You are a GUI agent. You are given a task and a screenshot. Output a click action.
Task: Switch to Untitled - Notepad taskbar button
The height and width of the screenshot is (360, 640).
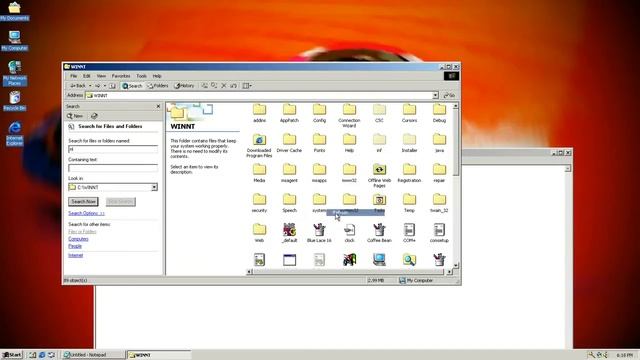click(x=93, y=355)
